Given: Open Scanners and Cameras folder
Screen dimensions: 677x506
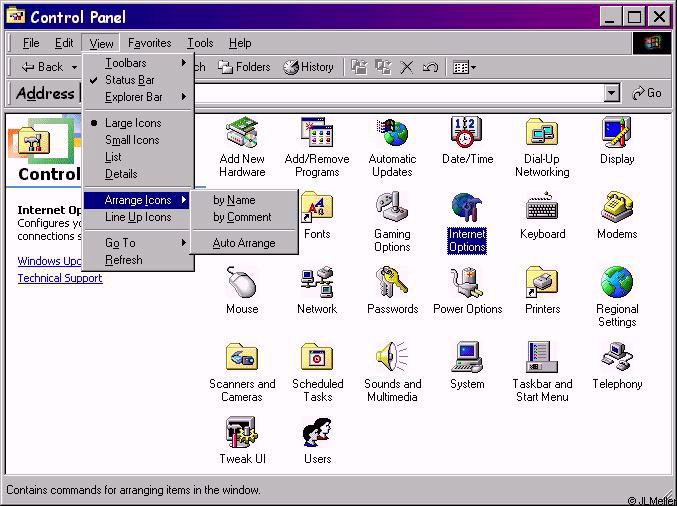Looking at the screenshot, I should coord(242,357).
